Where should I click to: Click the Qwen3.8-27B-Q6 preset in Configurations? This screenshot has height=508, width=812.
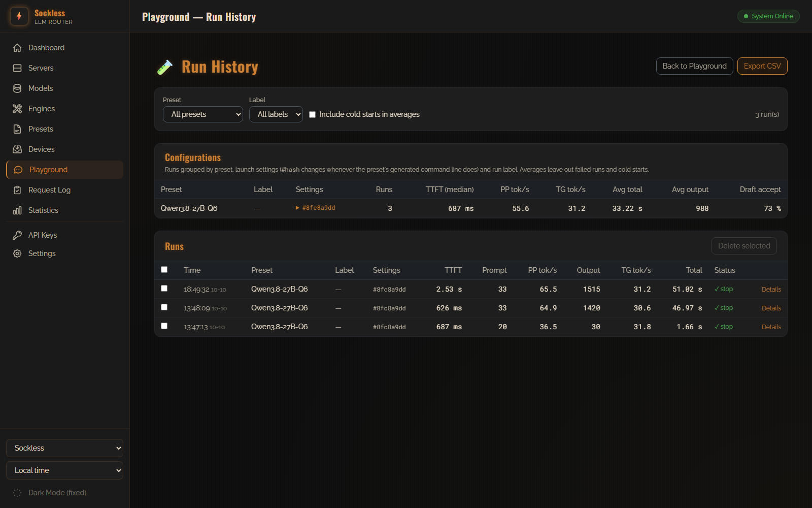[x=189, y=208]
